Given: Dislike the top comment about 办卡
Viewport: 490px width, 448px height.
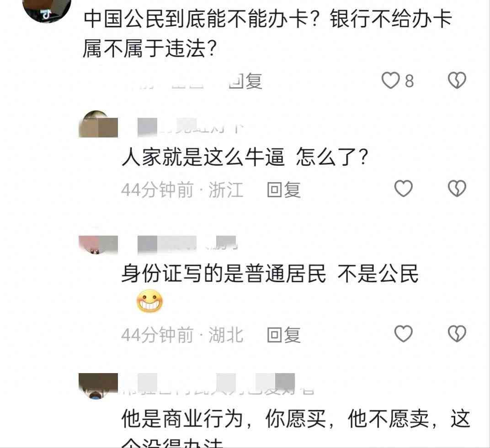Looking at the screenshot, I should (457, 80).
